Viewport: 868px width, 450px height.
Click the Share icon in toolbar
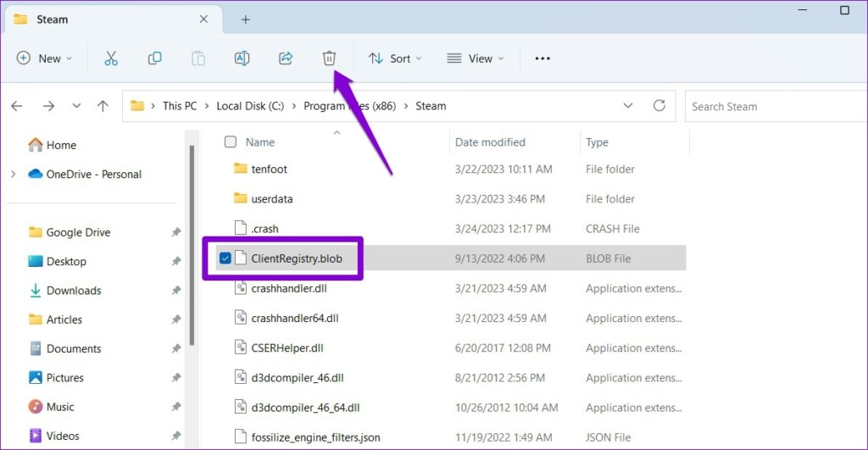tap(286, 58)
